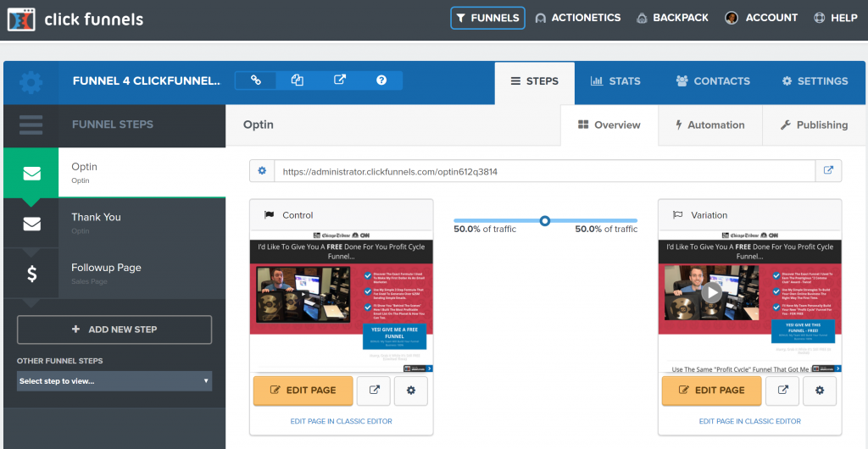Click the clone funnel copy icon

tap(298, 80)
